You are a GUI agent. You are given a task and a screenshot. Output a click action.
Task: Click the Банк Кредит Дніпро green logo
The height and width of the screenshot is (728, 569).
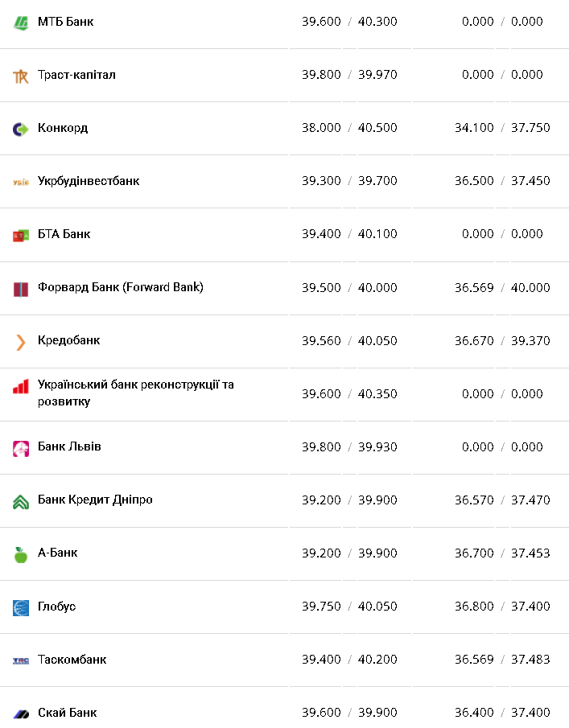tap(21, 501)
